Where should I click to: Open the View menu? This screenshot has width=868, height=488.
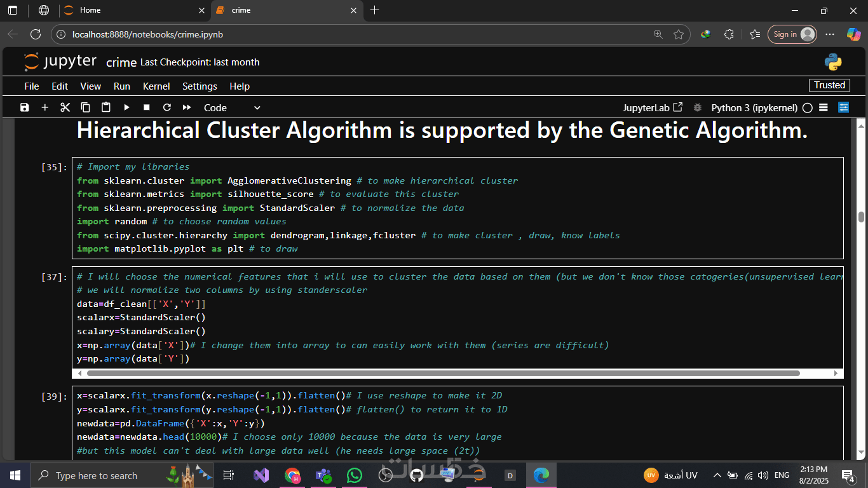(x=91, y=86)
